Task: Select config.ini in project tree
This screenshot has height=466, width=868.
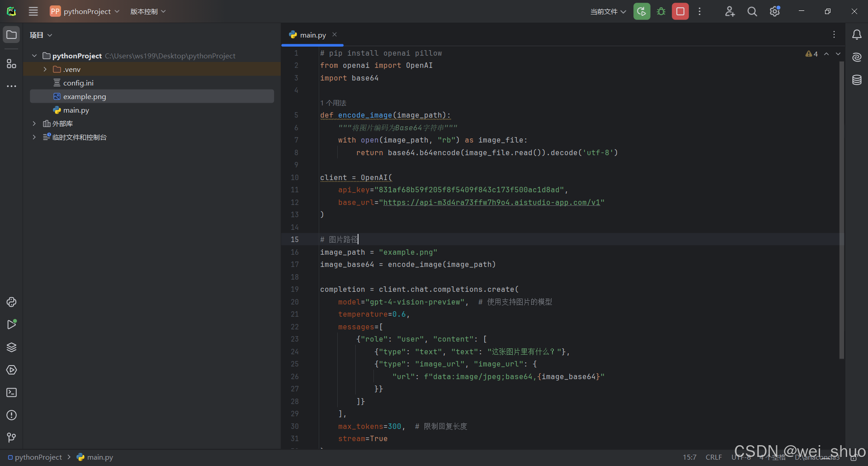Action: pyautogui.click(x=78, y=83)
